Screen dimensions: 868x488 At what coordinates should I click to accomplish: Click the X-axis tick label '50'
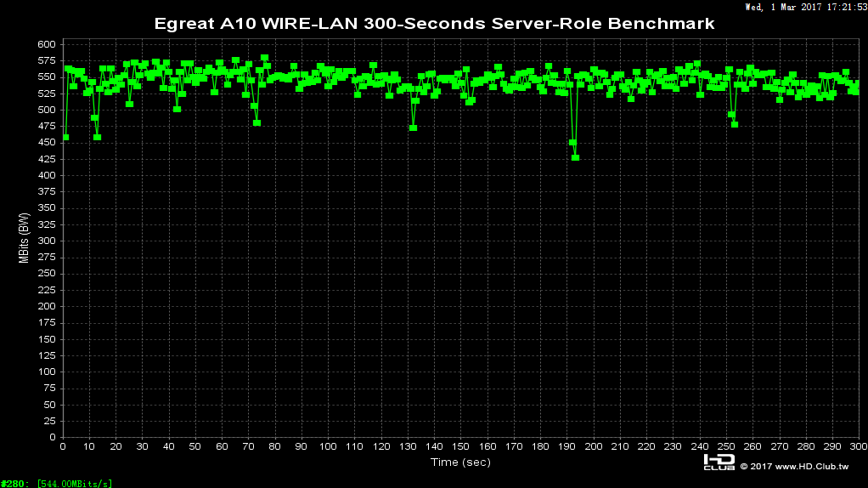(194, 446)
